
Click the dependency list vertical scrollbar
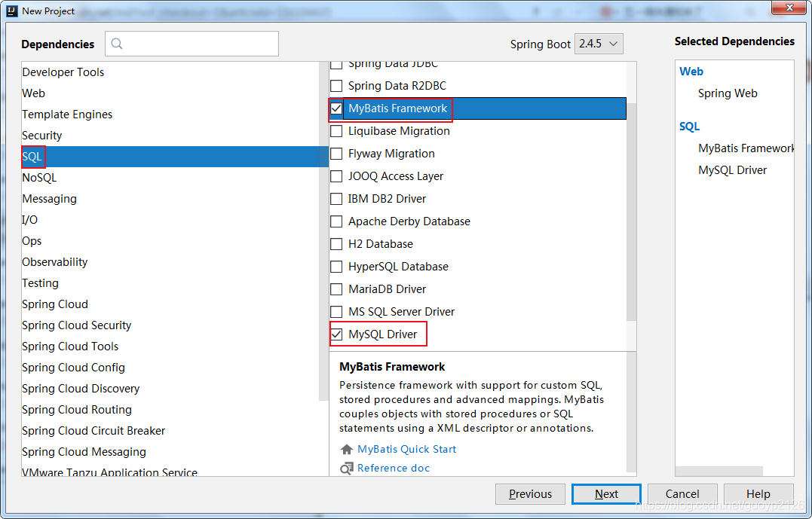[631, 212]
